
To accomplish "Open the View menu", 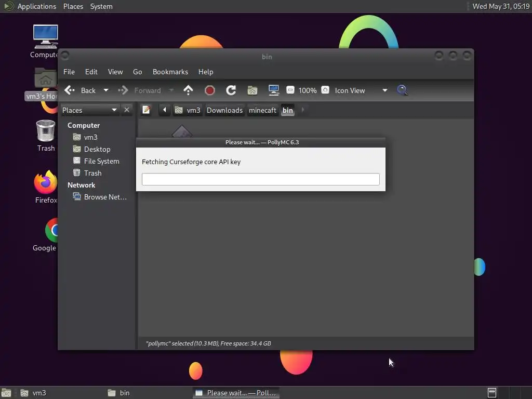I will 115,72.
